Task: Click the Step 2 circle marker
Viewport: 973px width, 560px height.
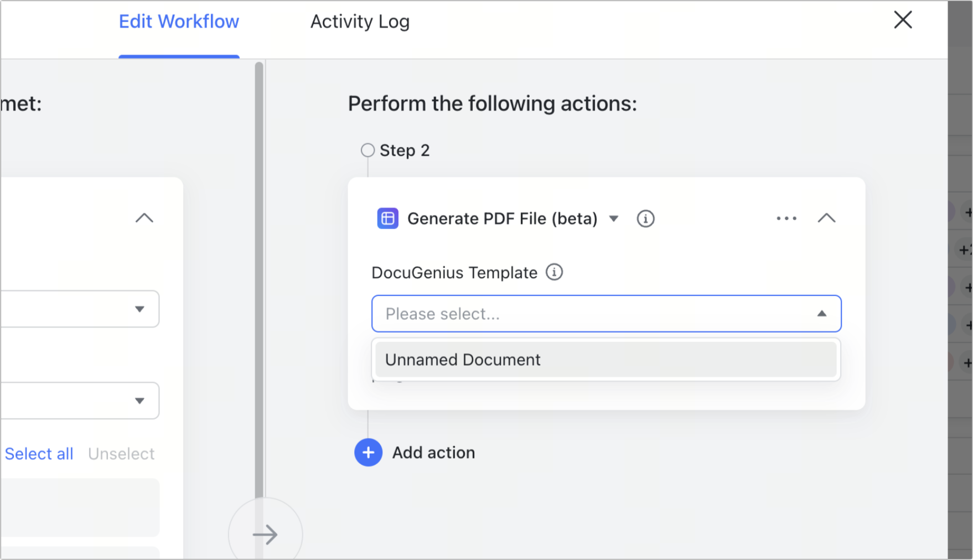Action: point(368,149)
